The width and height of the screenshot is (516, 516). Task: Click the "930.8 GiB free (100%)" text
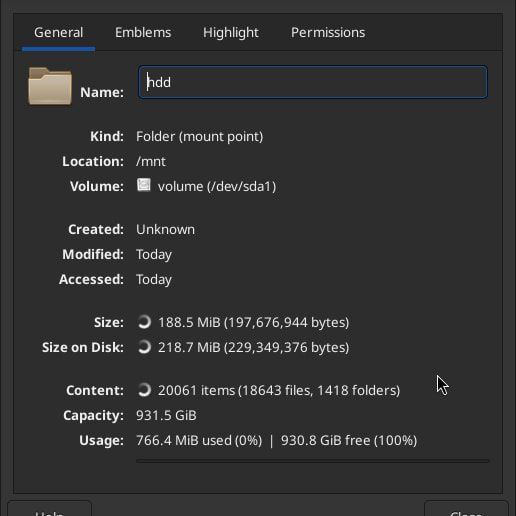coord(349,440)
